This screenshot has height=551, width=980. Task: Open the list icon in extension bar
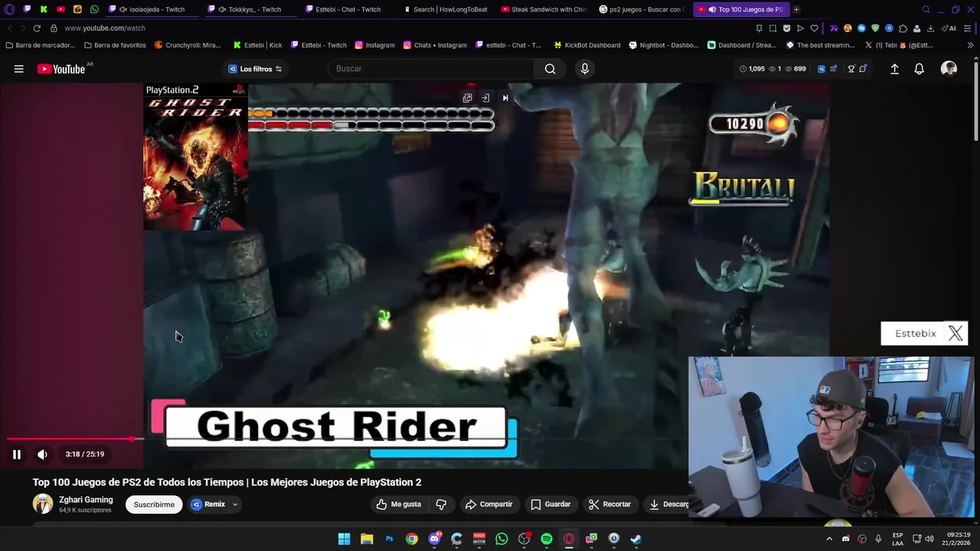833,69
